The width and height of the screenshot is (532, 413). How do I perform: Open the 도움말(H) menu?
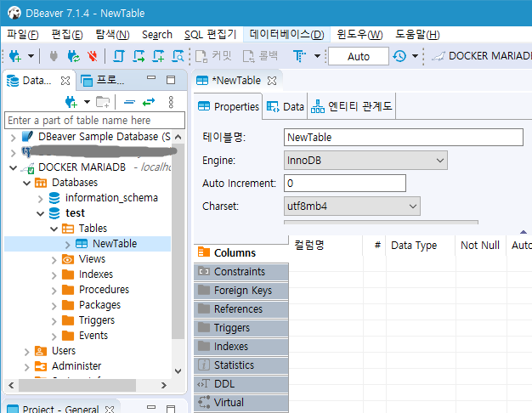point(417,35)
